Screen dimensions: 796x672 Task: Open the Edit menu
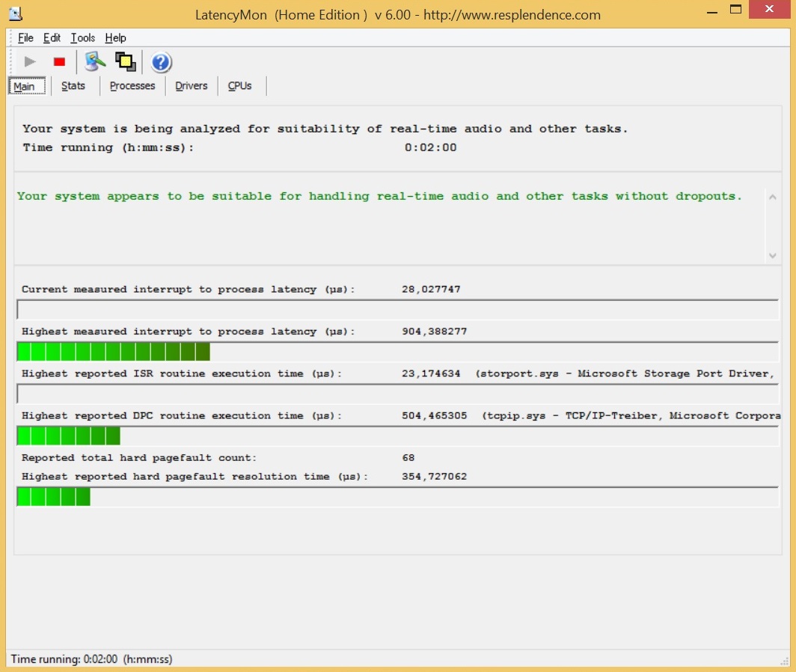coord(52,37)
